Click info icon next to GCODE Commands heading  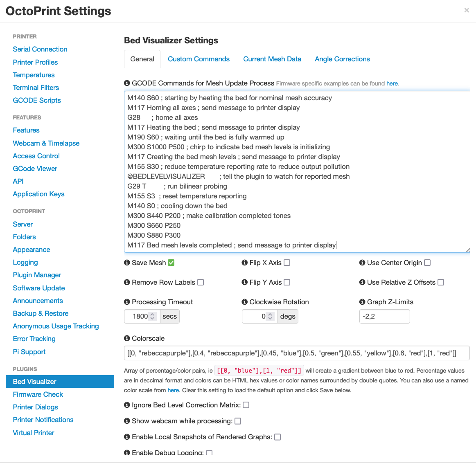[x=127, y=83]
